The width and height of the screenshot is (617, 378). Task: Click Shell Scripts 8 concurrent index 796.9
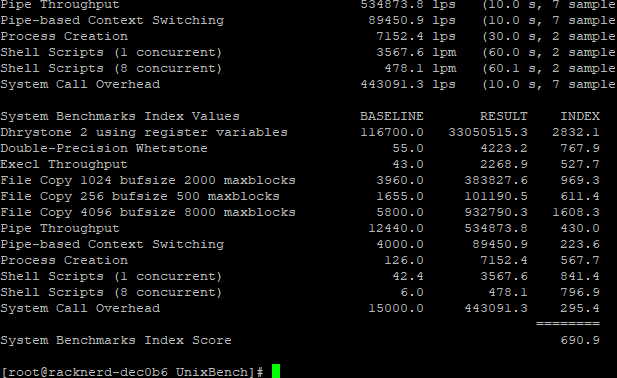click(x=580, y=293)
